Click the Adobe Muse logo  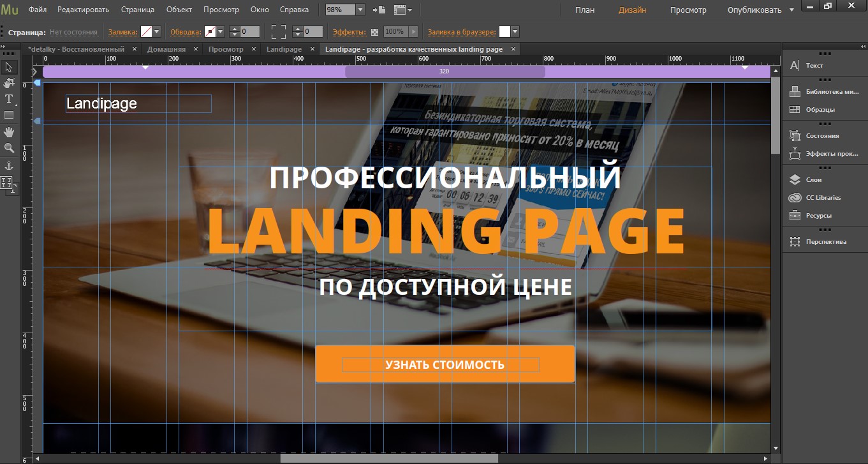10,10
